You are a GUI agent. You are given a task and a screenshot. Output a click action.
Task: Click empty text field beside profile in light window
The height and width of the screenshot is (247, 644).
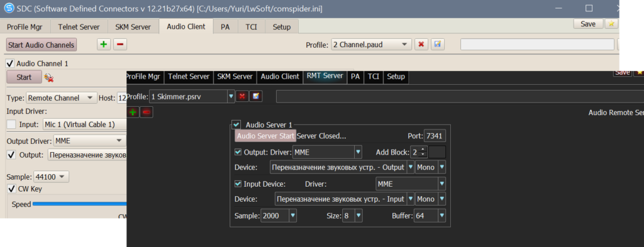[537, 45]
